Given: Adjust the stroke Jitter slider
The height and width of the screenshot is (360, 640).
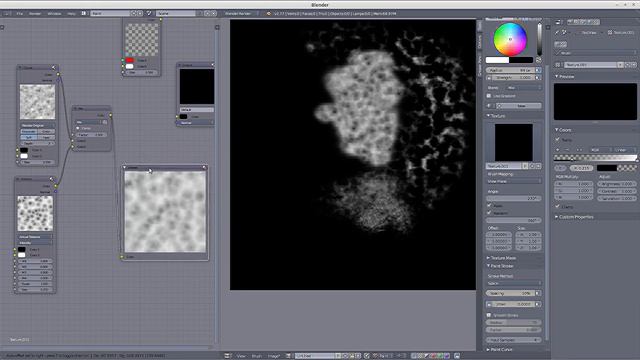Looking at the screenshot, I should click(x=513, y=304).
